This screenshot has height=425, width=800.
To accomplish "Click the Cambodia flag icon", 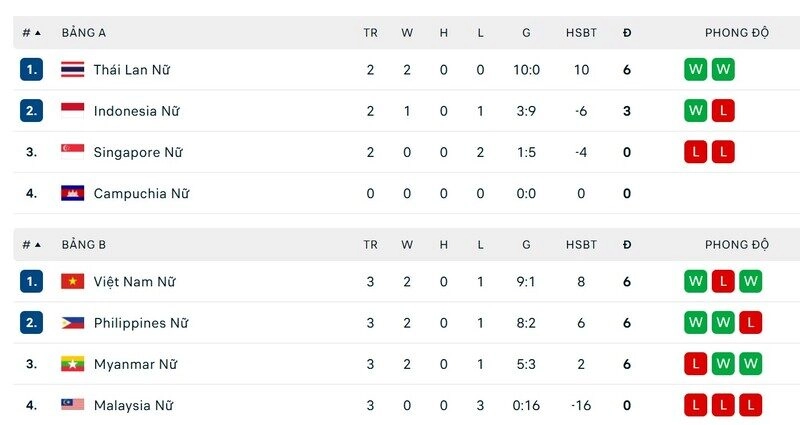I will tap(72, 193).
